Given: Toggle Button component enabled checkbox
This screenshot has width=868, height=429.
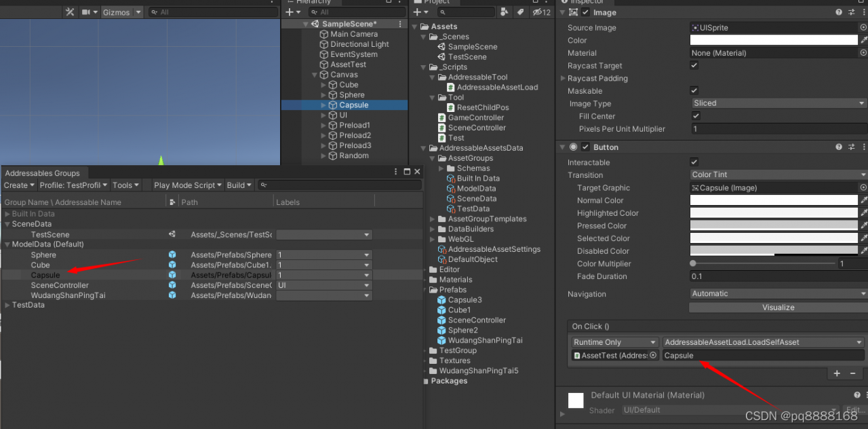Looking at the screenshot, I should [x=585, y=147].
